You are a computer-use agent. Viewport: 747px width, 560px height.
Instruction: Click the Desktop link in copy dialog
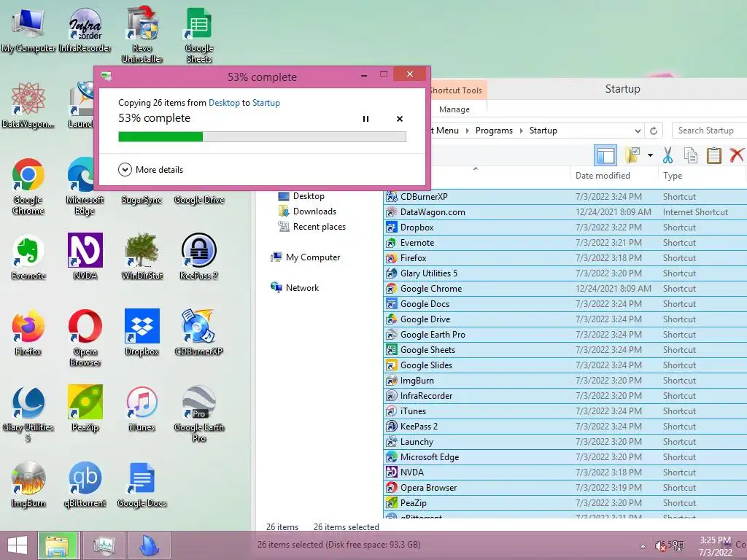pyautogui.click(x=224, y=102)
